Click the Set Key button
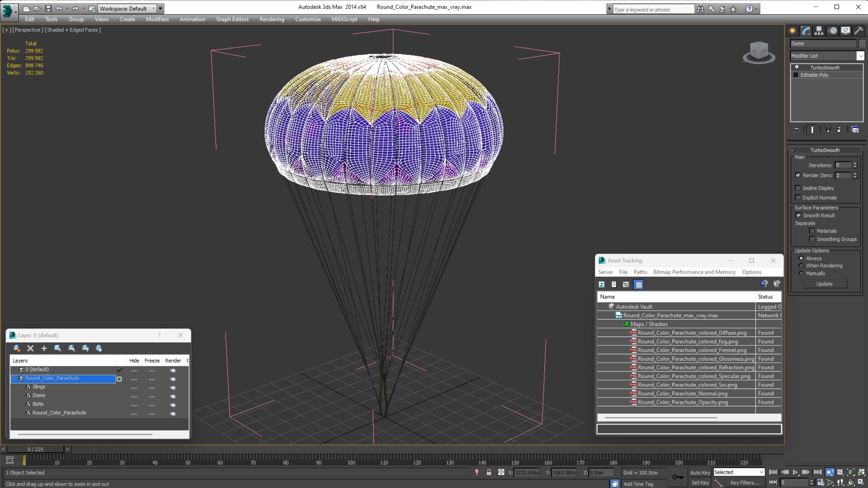Image resolution: width=868 pixels, height=488 pixels. point(700,483)
